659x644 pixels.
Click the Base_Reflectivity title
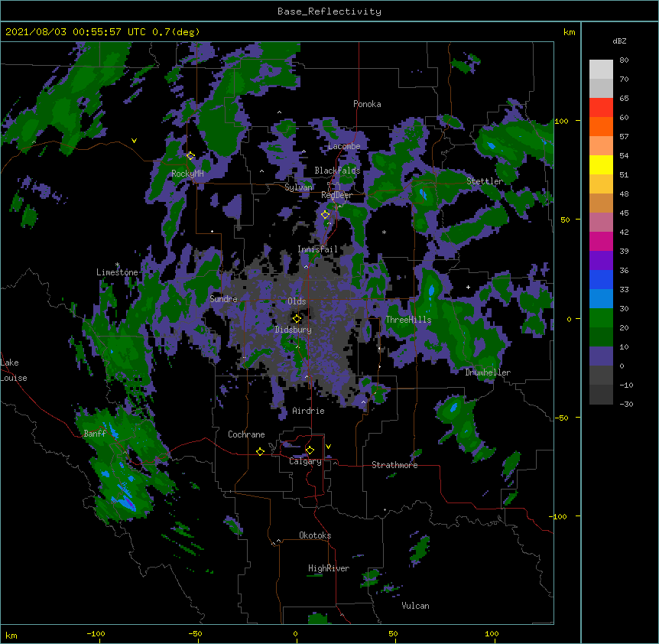click(x=329, y=11)
